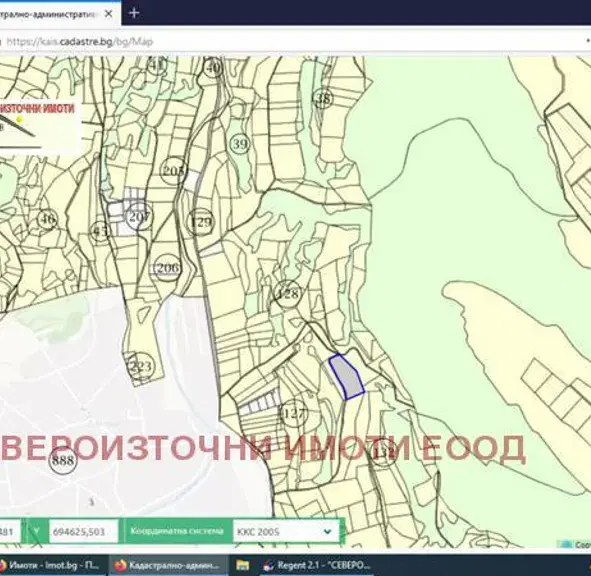Click district label 128 on the map

point(288,294)
